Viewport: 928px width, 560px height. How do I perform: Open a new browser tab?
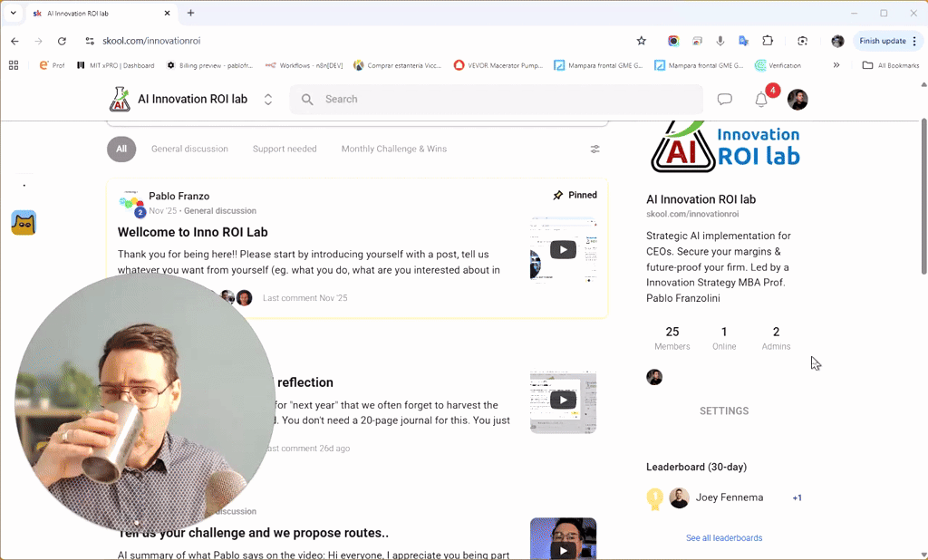[x=190, y=13]
